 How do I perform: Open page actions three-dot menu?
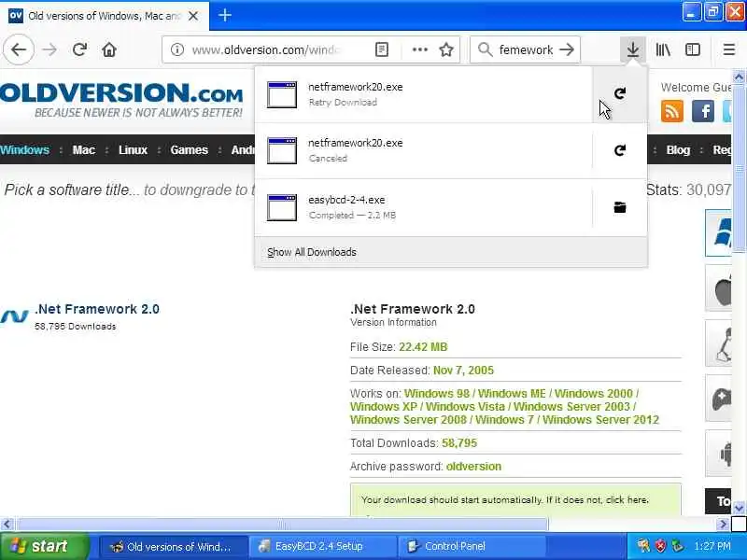coord(419,49)
